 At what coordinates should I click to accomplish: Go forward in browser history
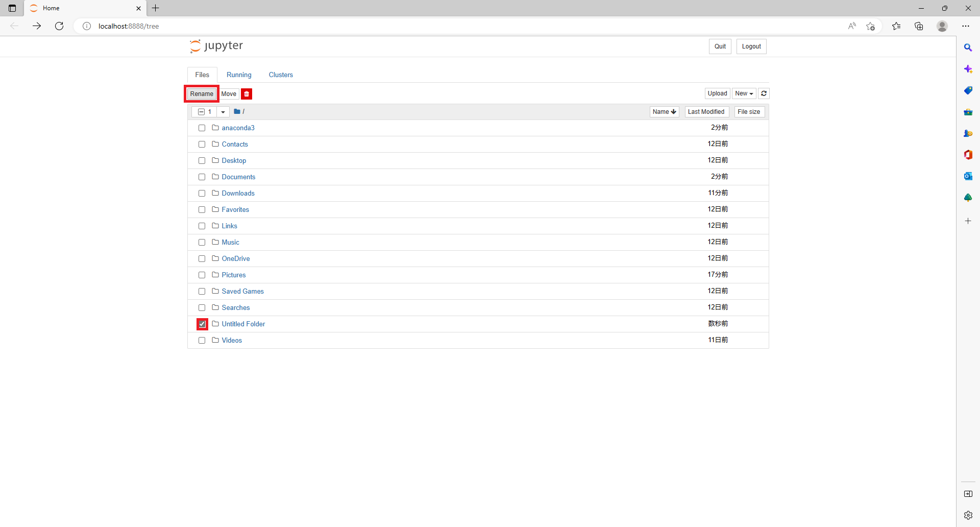pos(37,26)
